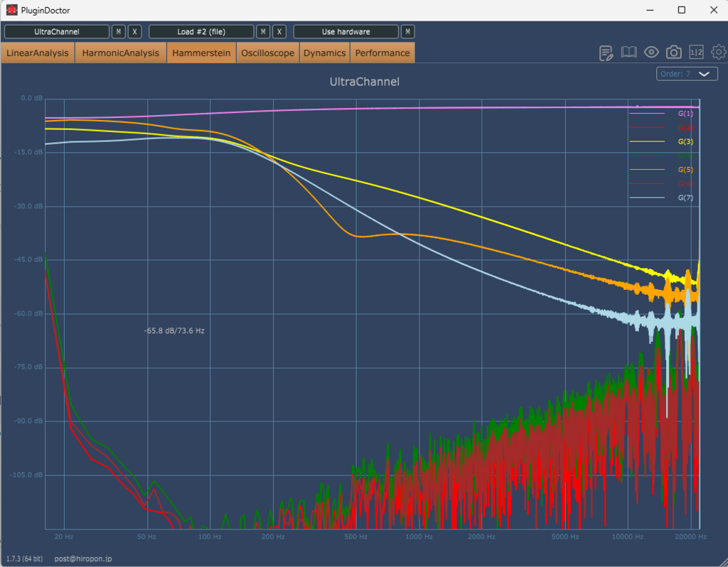Toggle M next to Use hardware
This screenshot has height=567, width=728.
(407, 31)
